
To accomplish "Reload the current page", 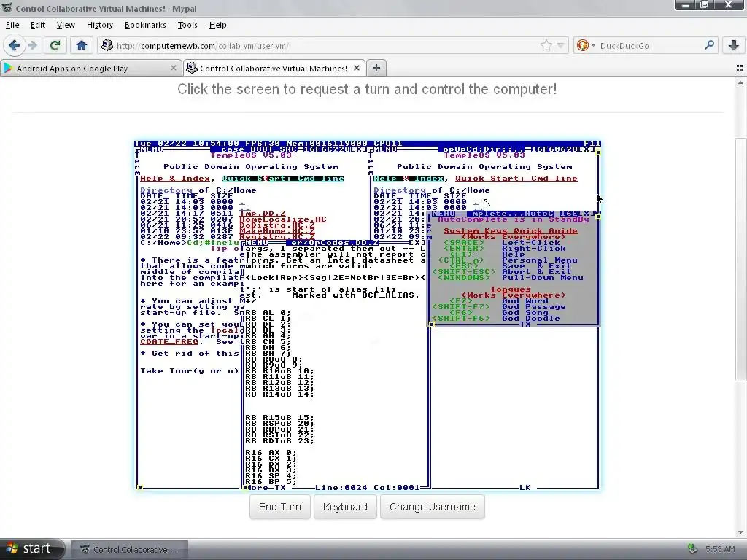I will (x=55, y=45).
